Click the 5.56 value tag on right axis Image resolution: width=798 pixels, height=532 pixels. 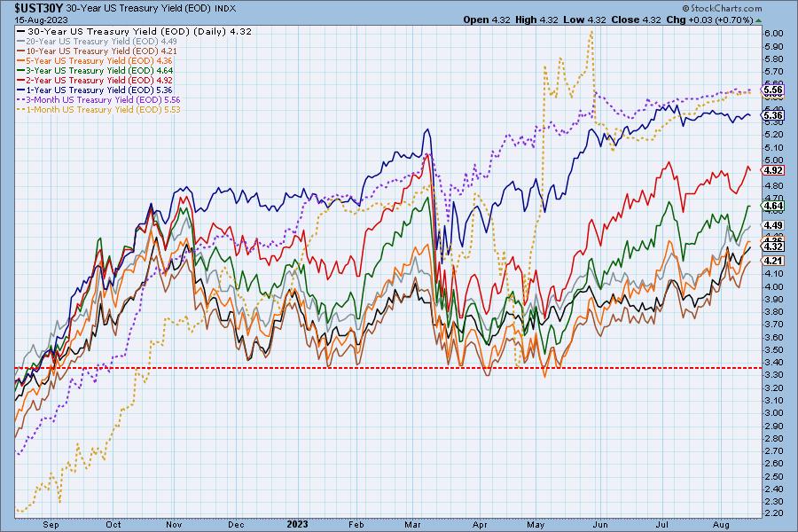[x=773, y=90]
